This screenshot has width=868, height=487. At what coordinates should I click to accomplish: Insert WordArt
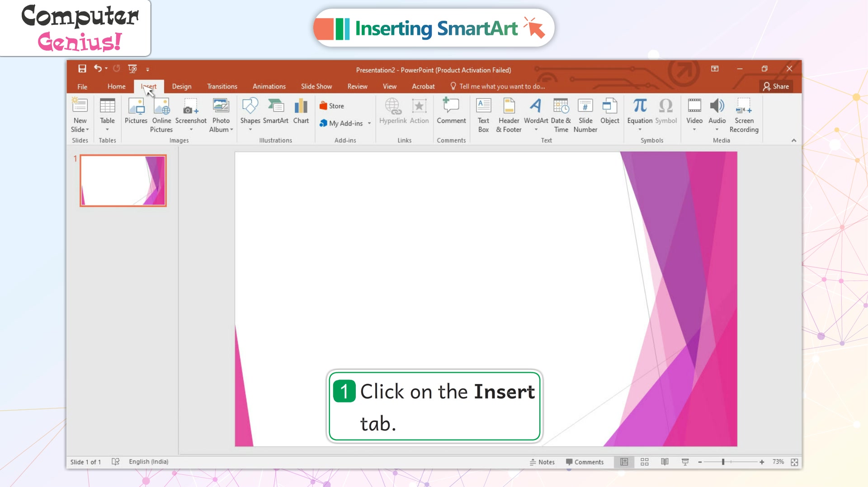536,115
